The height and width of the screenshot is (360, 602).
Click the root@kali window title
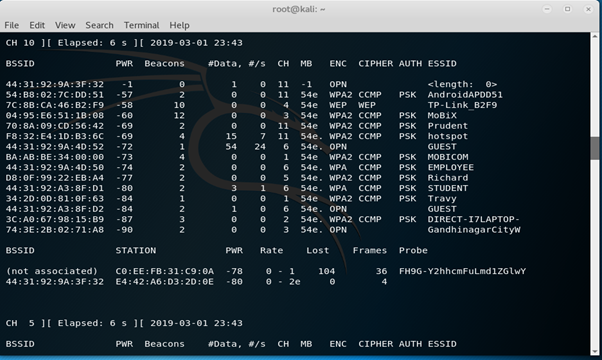pos(299,9)
